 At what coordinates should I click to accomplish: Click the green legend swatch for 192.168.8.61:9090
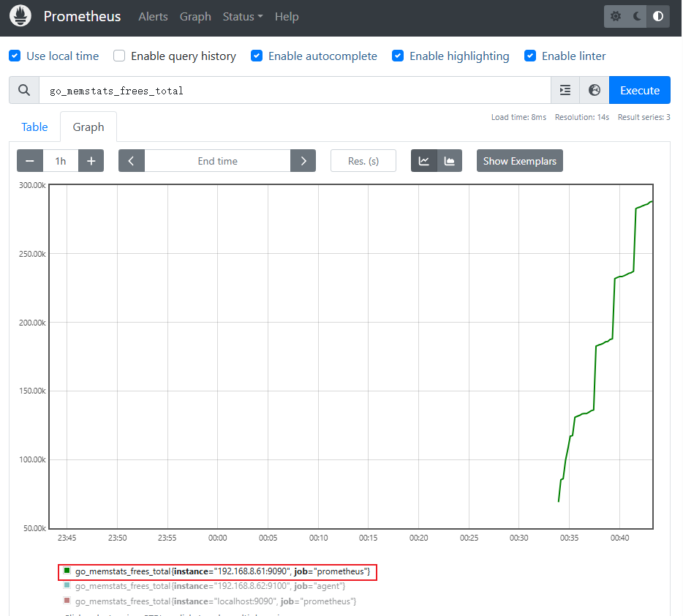pyautogui.click(x=67, y=571)
